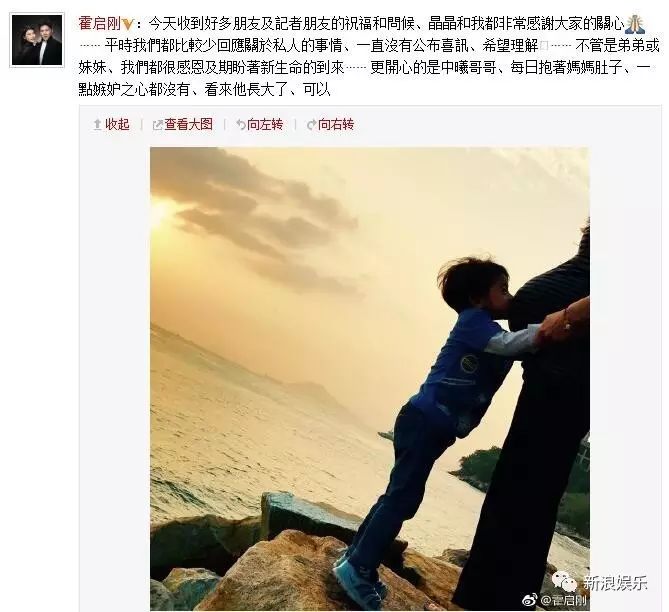Image resolution: width=669 pixels, height=612 pixels.
Task: Click the 收起 collapse arrow icon
Action: pyautogui.click(x=97, y=125)
